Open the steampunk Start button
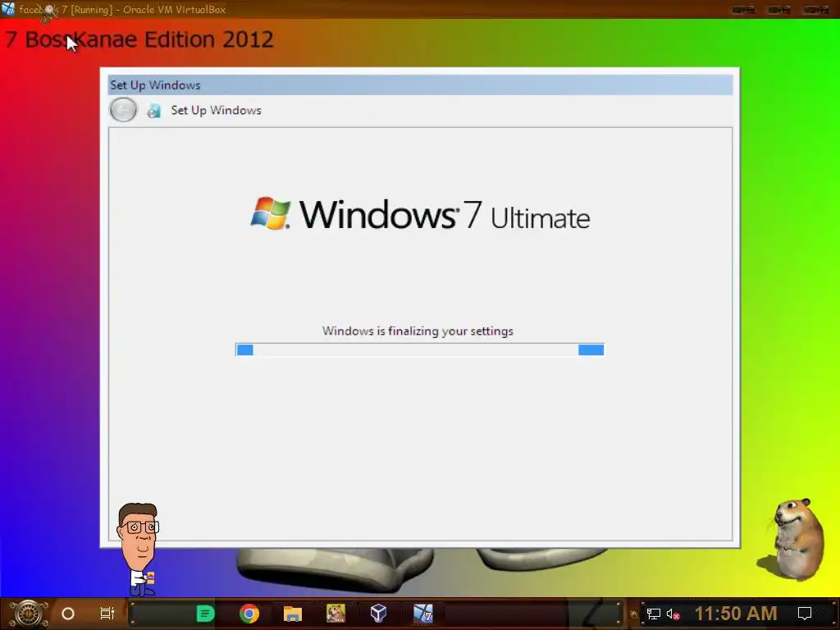 point(29,614)
